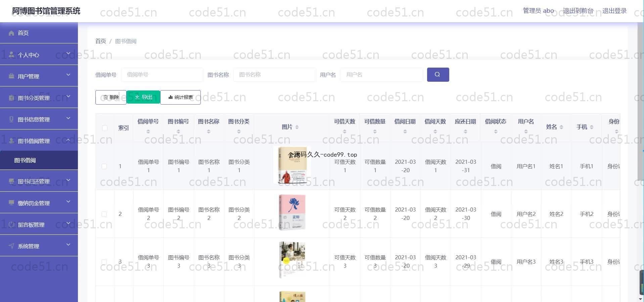This screenshot has width=644, height=302.
Task: Expand the 用户管理 sidebar menu
Action: coord(68,75)
